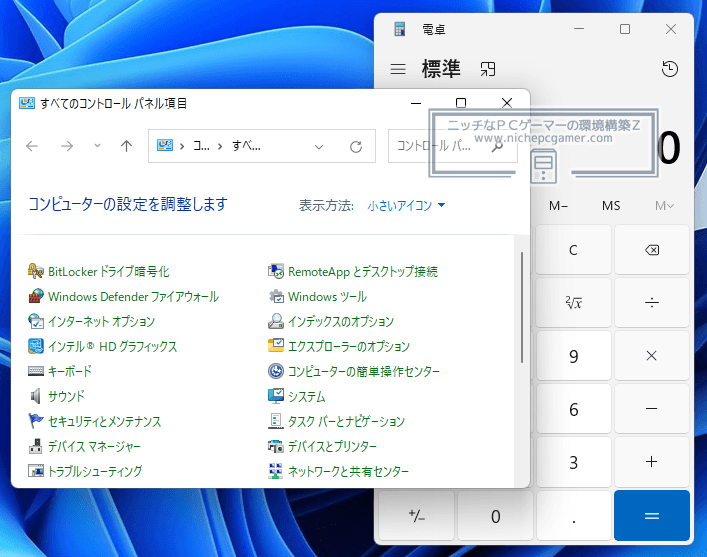This screenshot has width=707, height=557.
Task: Click the サウンド speaker icon
Action: click(x=36, y=396)
